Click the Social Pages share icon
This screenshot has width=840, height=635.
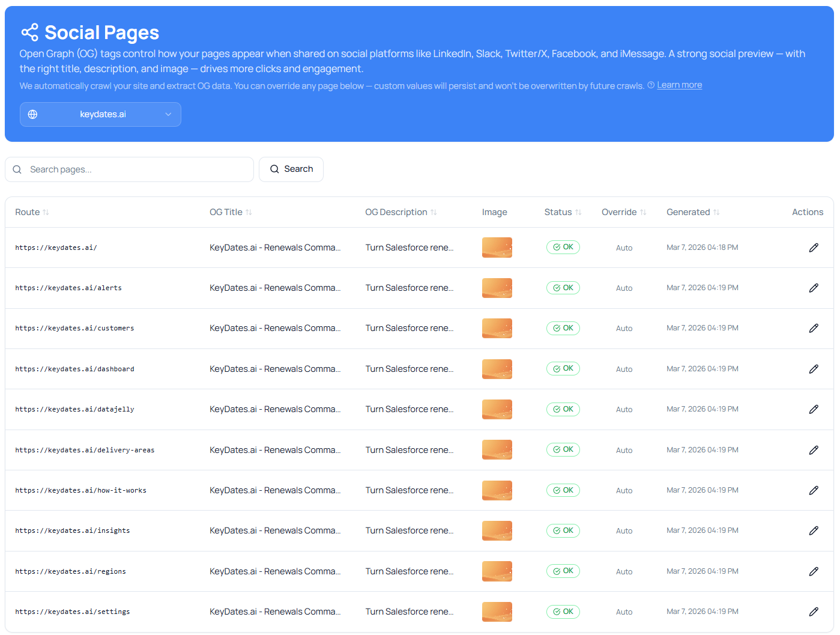point(29,32)
